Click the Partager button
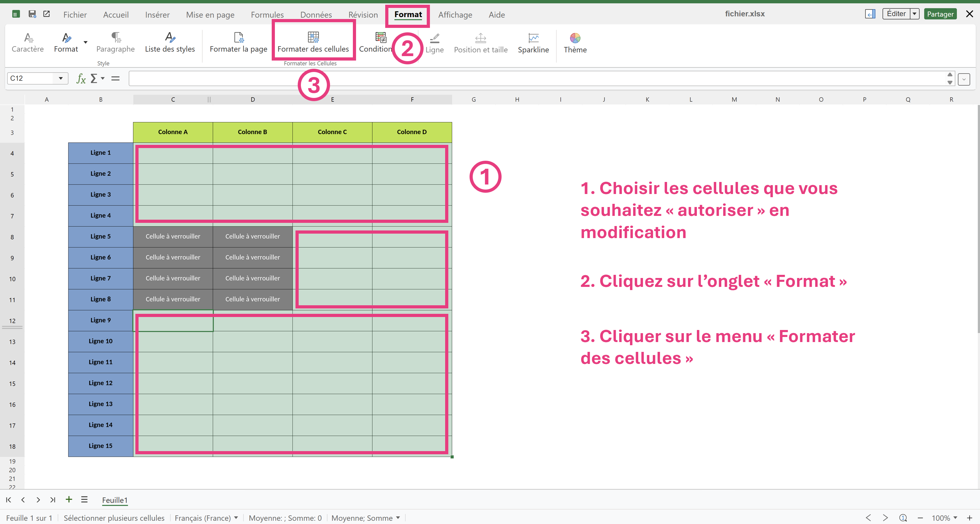The image size is (980, 524). pos(940,14)
